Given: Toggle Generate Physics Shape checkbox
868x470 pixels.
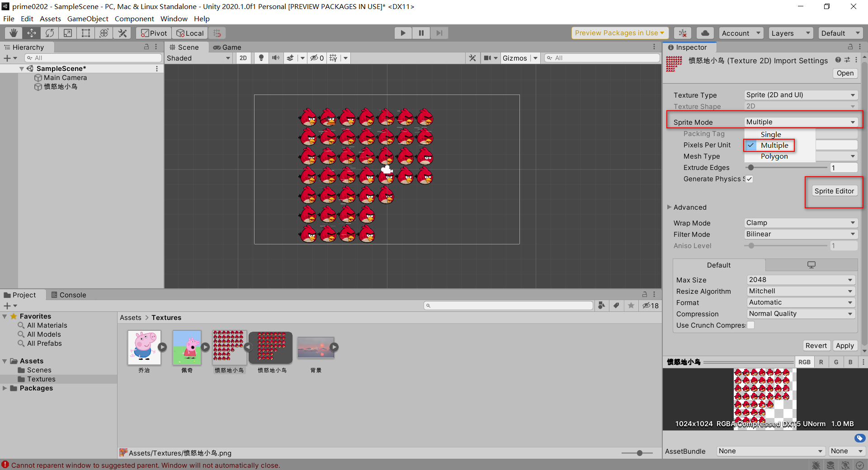Looking at the screenshot, I should [750, 179].
